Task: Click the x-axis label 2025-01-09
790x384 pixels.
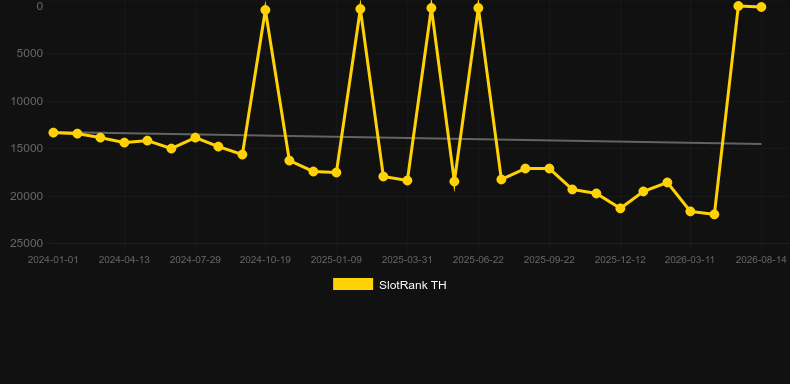Action: tap(336, 260)
